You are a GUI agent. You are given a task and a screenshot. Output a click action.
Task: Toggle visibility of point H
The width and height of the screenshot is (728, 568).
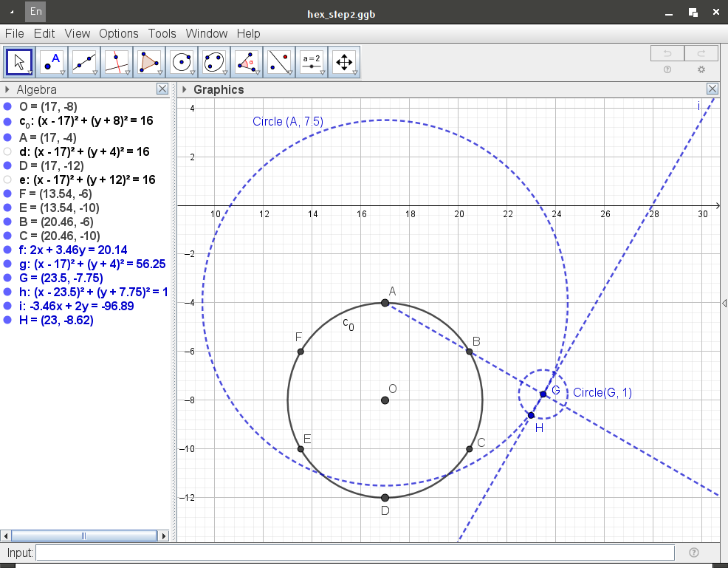coord(7,321)
